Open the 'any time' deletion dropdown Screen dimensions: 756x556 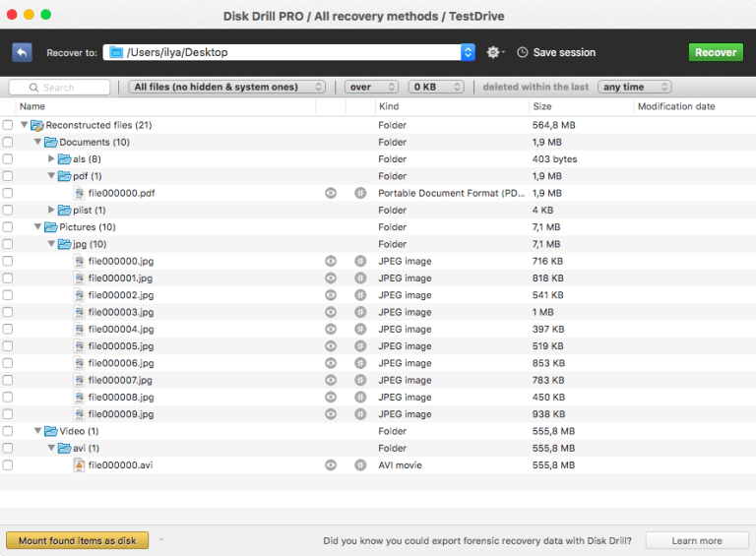pos(635,87)
